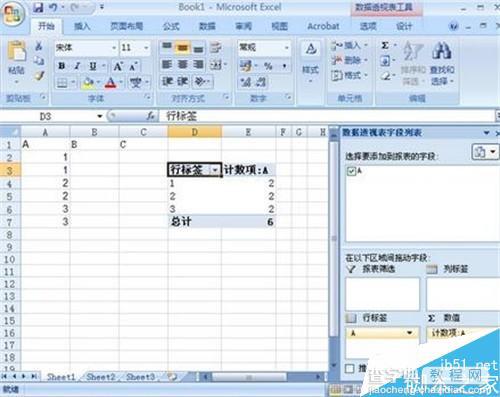Apply percent style

268,66
